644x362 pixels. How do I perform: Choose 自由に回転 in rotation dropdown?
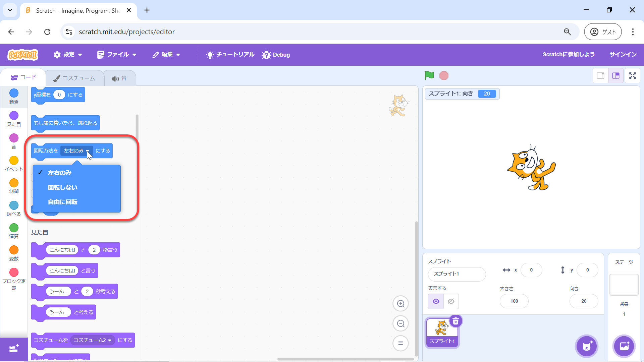(77, 202)
